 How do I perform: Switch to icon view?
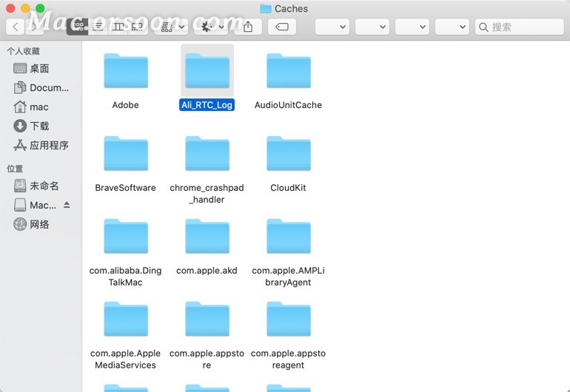point(78,27)
